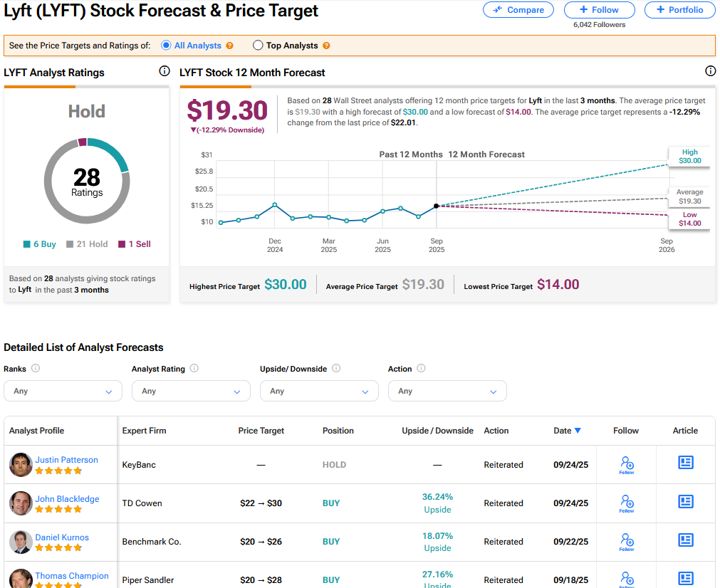This screenshot has height=588, width=720.
Task: Open John Blackledge's analyst profile
Action: [67, 499]
